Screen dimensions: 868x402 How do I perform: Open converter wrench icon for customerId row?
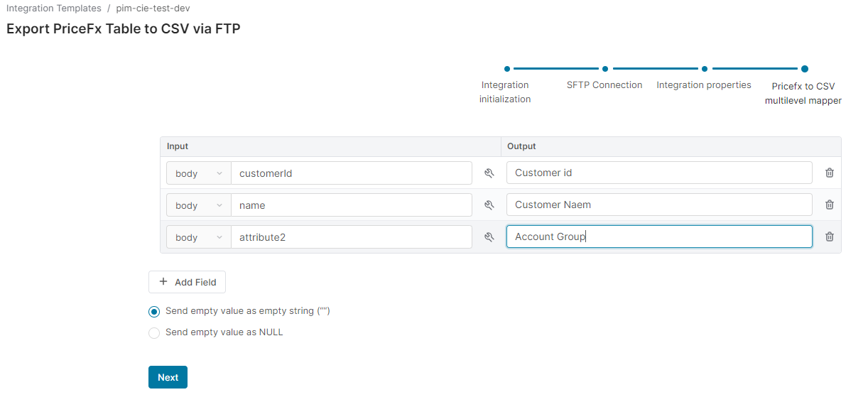point(489,173)
